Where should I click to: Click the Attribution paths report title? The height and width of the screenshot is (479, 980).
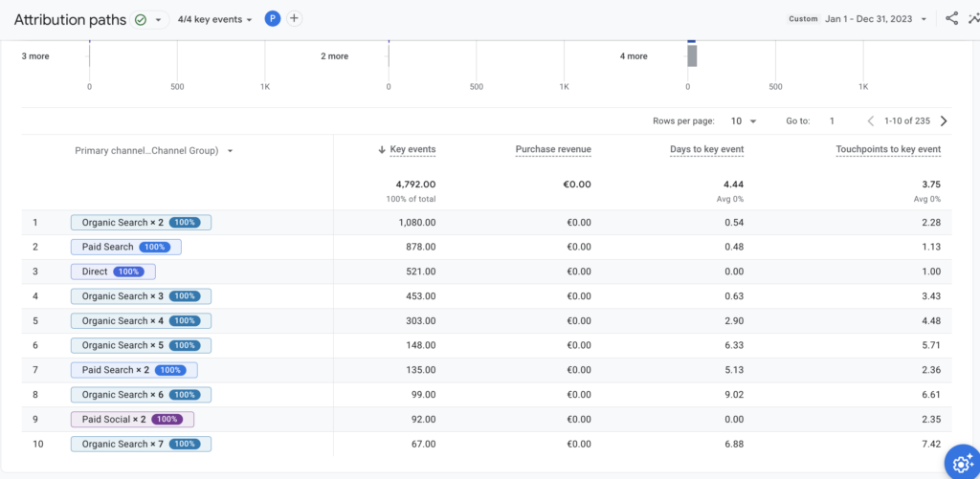pyautogui.click(x=69, y=19)
